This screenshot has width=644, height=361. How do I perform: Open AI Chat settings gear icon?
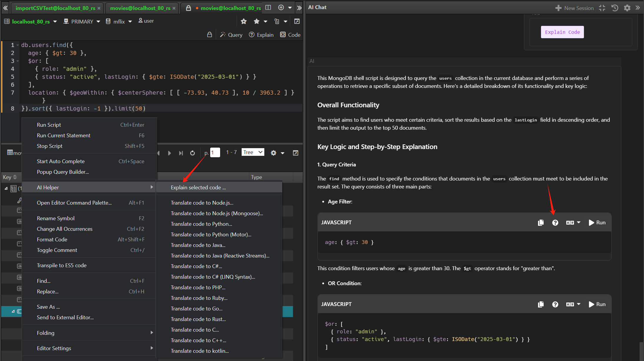click(627, 8)
